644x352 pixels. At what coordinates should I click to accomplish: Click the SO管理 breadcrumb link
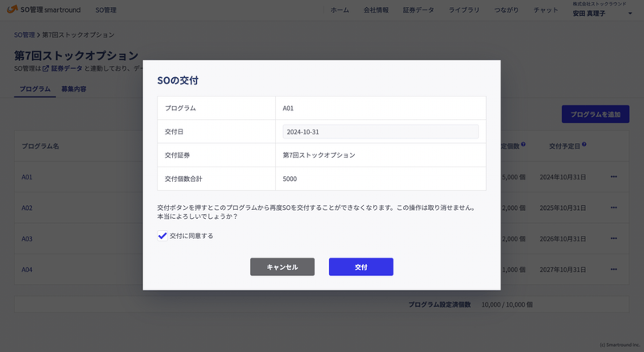[24, 35]
